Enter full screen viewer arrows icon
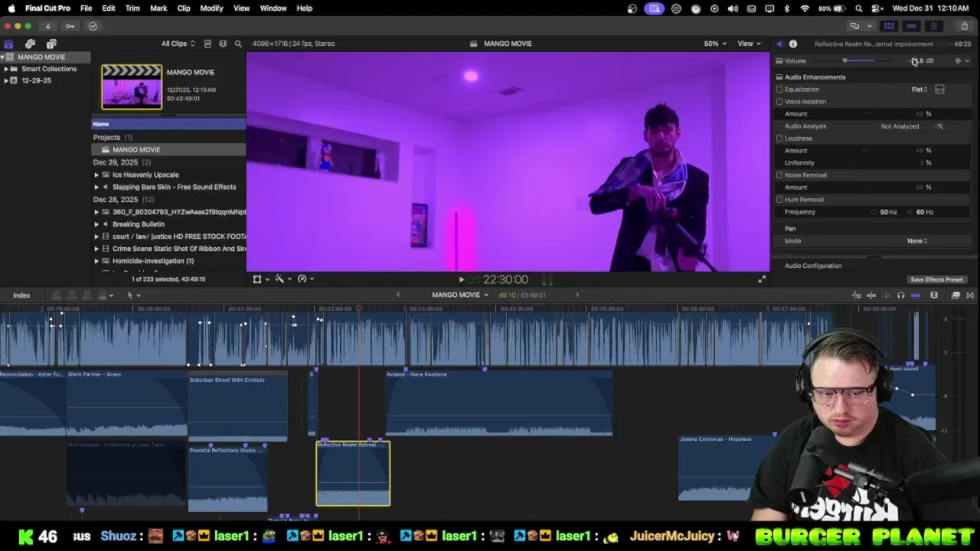Viewport: 980px width, 551px height. click(762, 279)
